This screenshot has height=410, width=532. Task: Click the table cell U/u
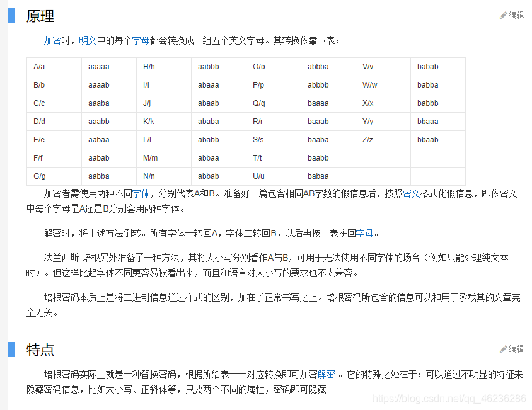pyautogui.click(x=274, y=176)
